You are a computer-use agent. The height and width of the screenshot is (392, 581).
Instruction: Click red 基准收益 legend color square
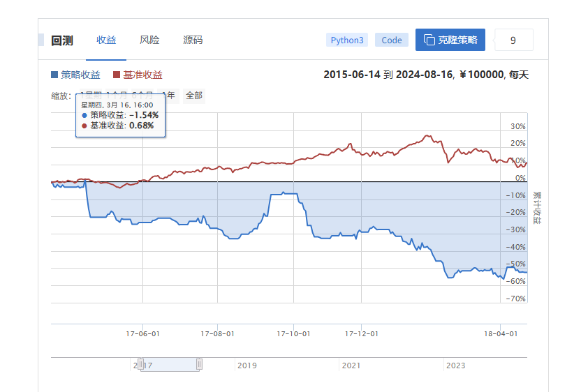(117, 75)
